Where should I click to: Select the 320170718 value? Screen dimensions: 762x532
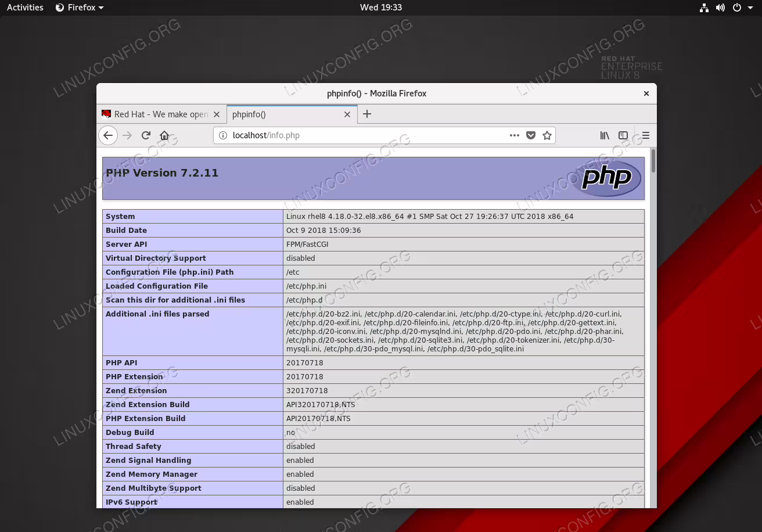[307, 391]
